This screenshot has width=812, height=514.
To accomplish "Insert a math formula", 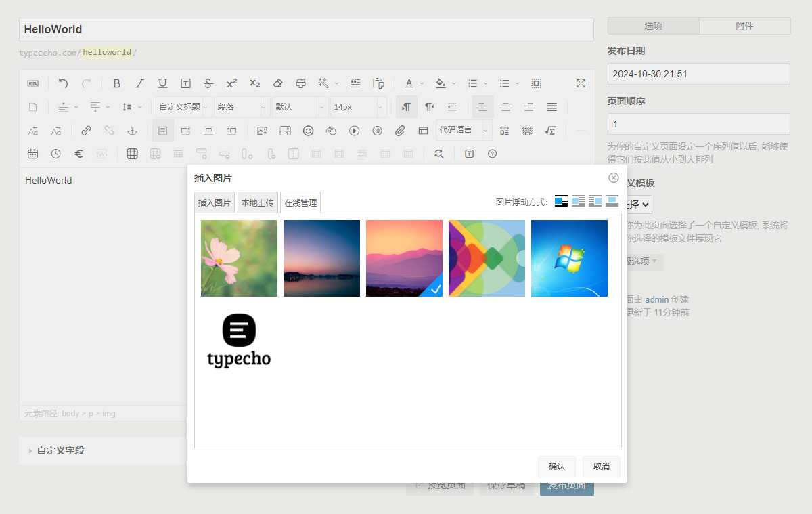I will [x=550, y=131].
